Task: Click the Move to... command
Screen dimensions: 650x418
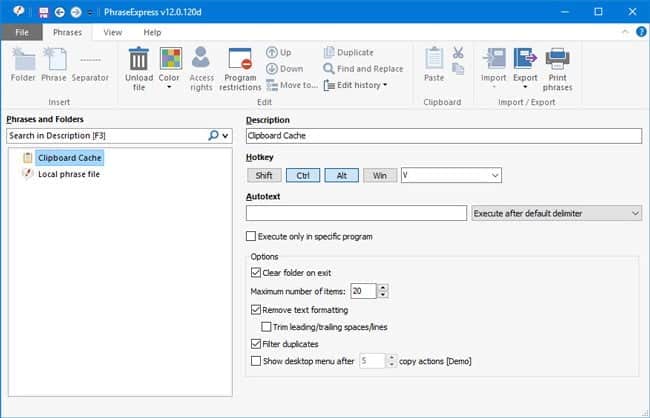Action: click(x=292, y=85)
